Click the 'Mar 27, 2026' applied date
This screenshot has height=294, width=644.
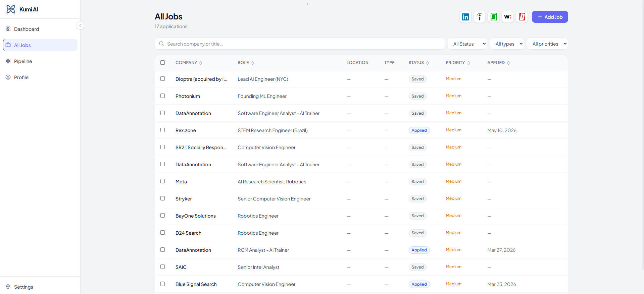(501, 250)
